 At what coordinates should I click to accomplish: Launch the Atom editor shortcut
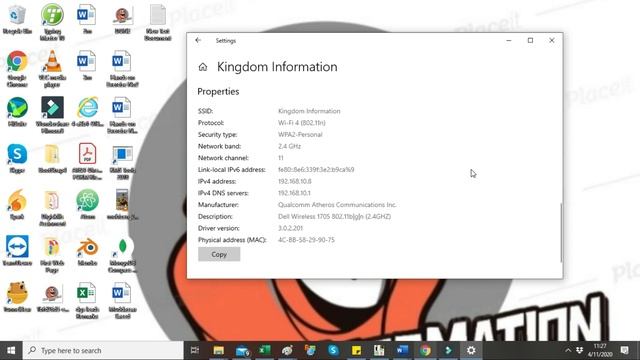coord(87,205)
